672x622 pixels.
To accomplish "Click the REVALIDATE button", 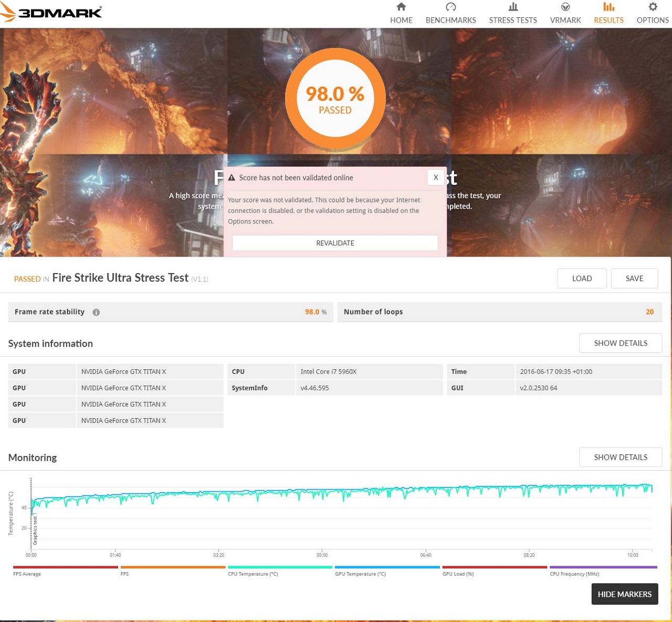I will pyautogui.click(x=335, y=243).
